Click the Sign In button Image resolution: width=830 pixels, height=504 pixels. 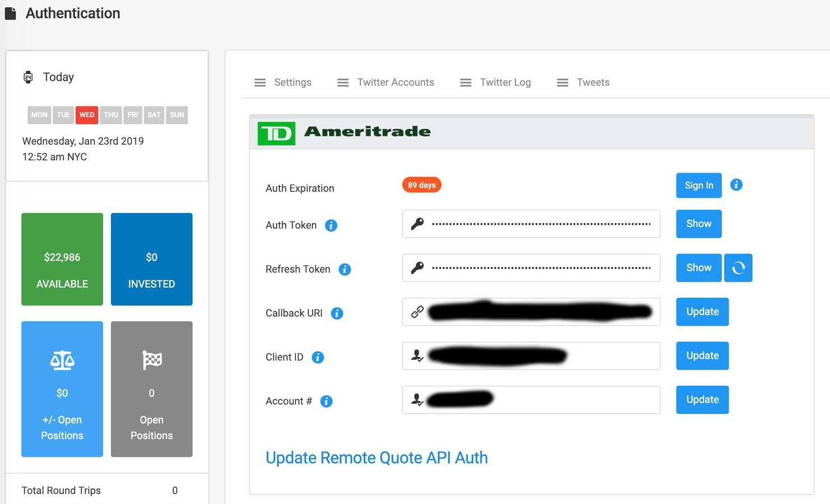click(x=699, y=186)
